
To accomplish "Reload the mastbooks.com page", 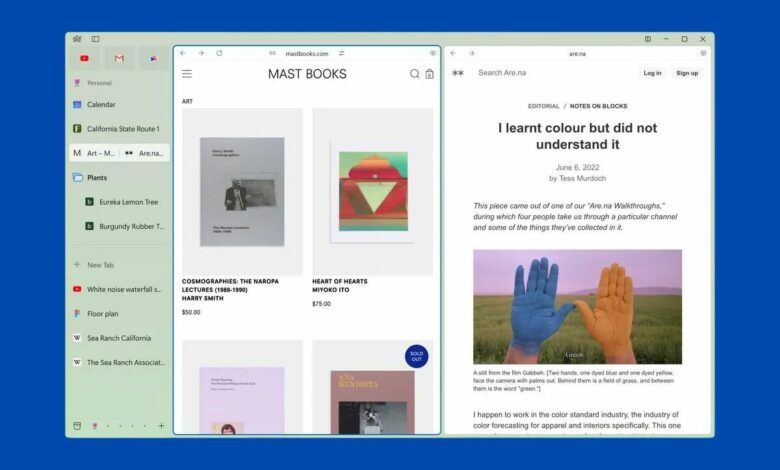I will click(x=219, y=53).
